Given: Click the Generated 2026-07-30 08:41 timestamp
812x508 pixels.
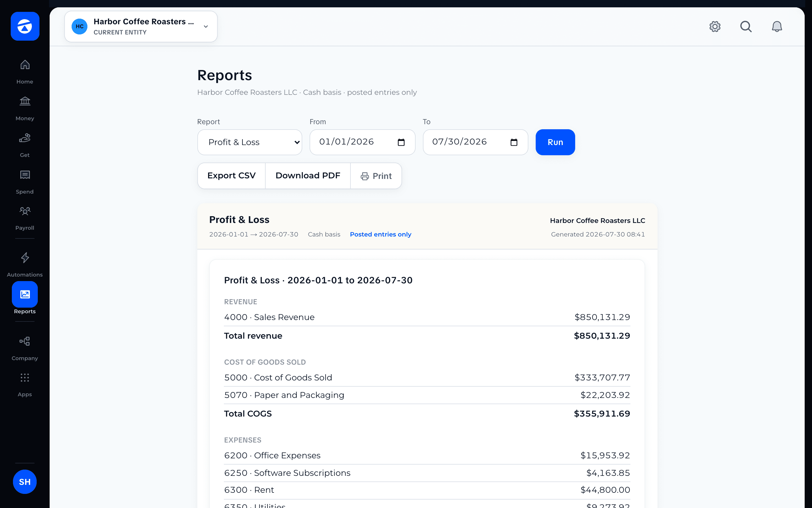Looking at the screenshot, I should 598,234.
